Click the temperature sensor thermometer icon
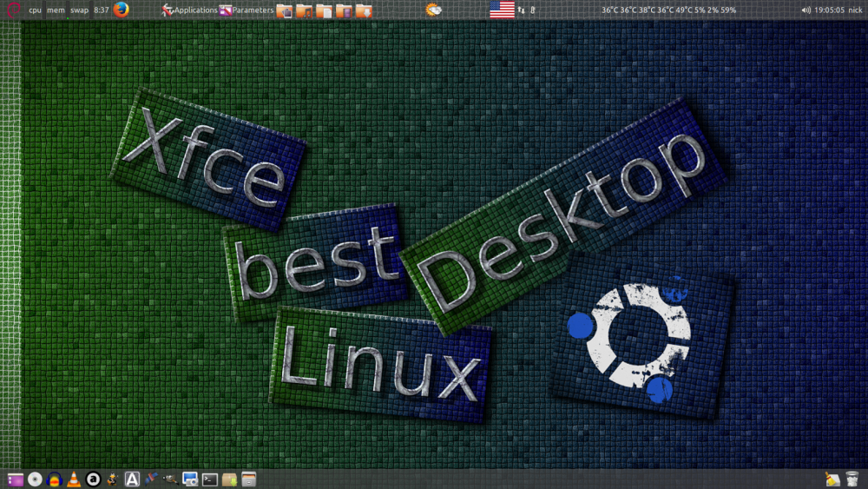 (x=533, y=10)
